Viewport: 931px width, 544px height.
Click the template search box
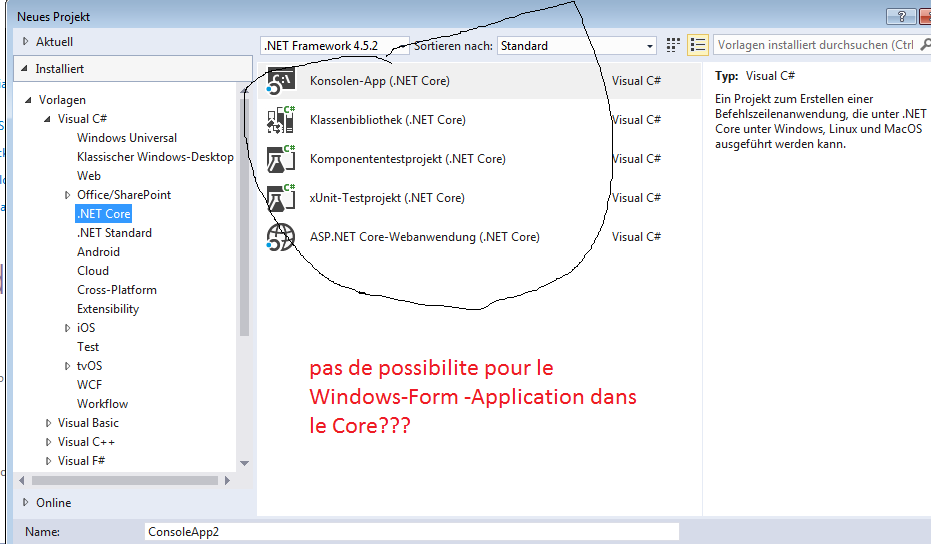[x=815, y=45]
